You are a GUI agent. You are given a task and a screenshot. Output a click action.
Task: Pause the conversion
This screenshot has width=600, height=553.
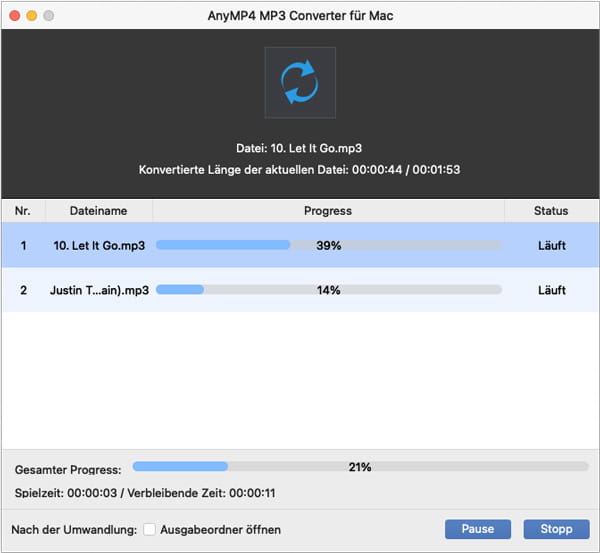[x=478, y=529]
